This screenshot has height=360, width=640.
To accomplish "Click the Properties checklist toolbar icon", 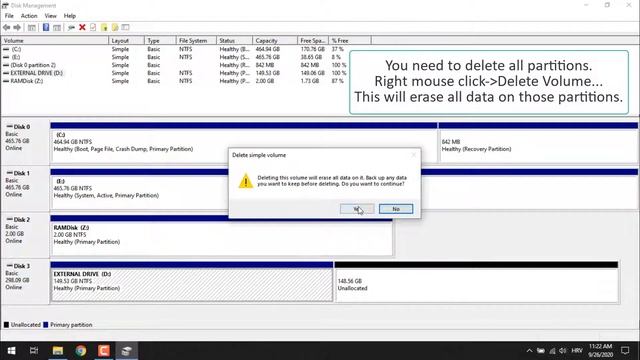I will 93,27.
